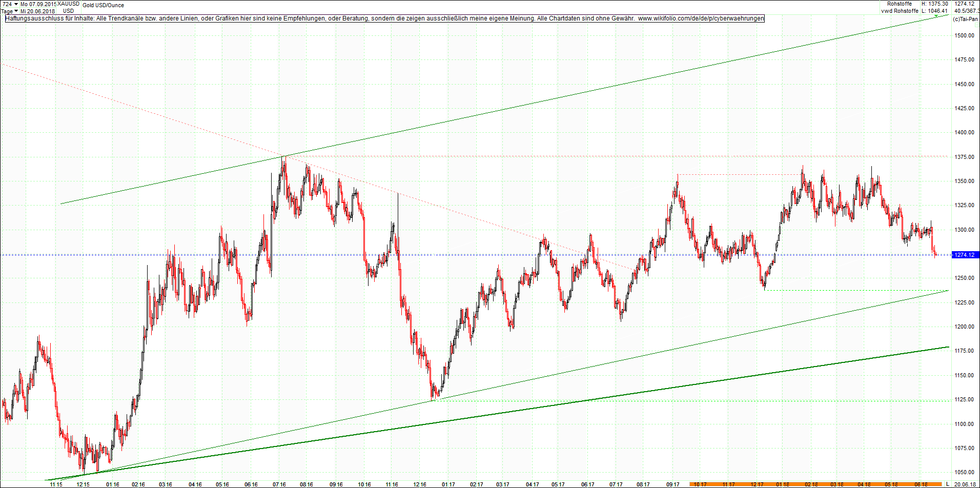Image resolution: width=980 pixels, height=488 pixels.
Task: Open the 724 period dropdown
Action: 8,4
